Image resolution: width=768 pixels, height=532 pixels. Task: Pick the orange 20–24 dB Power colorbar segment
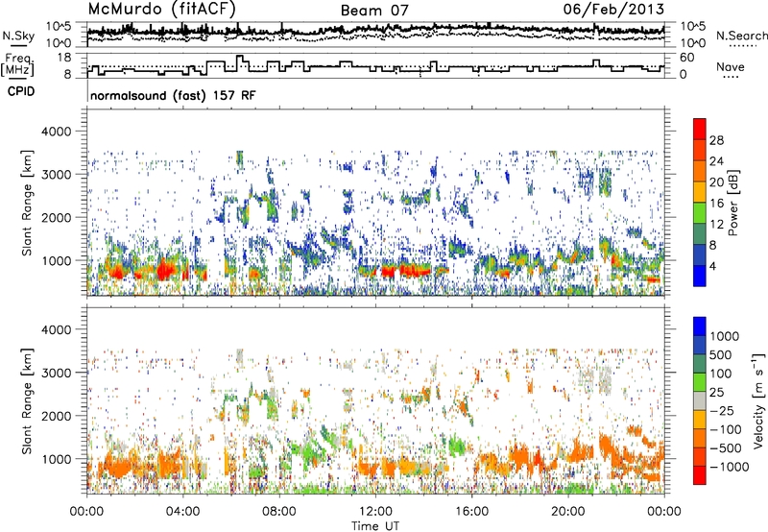click(700, 171)
